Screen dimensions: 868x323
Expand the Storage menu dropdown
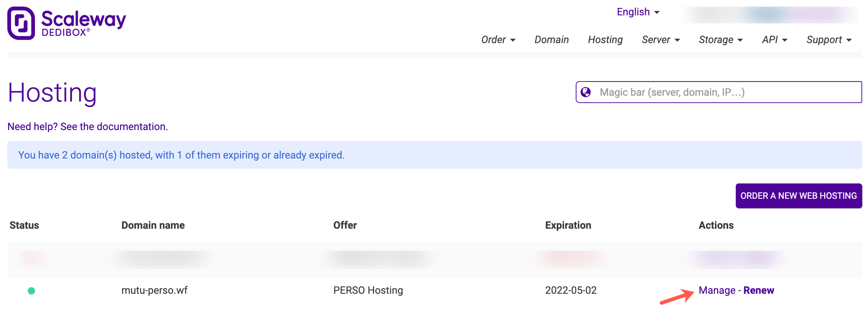point(721,39)
